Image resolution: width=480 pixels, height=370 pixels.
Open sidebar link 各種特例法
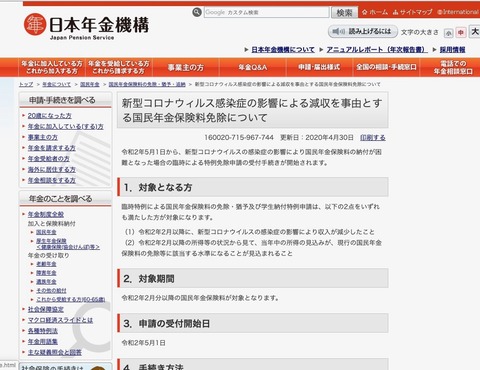tap(43, 331)
